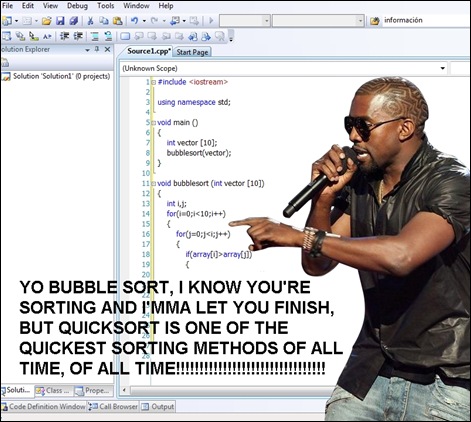Open the Solution Platforms combo box

(318, 21)
